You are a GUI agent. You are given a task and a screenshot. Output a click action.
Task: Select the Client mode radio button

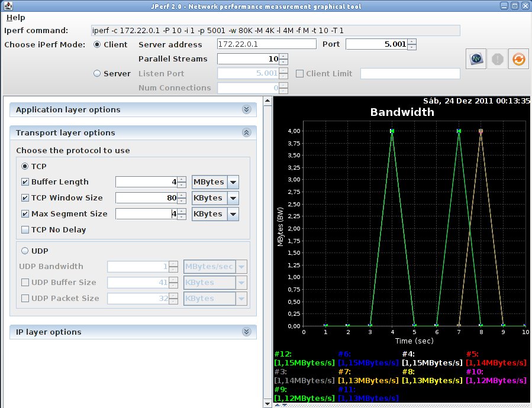click(97, 44)
